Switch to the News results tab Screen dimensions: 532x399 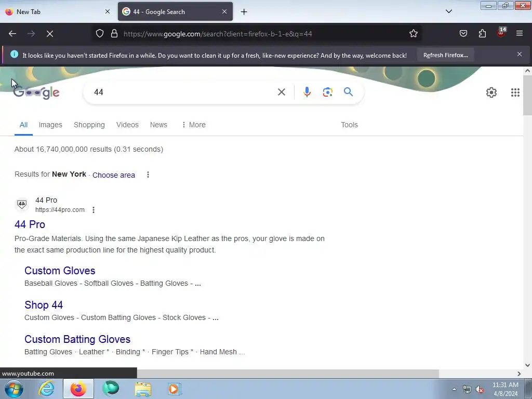click(x=158, y=125)
